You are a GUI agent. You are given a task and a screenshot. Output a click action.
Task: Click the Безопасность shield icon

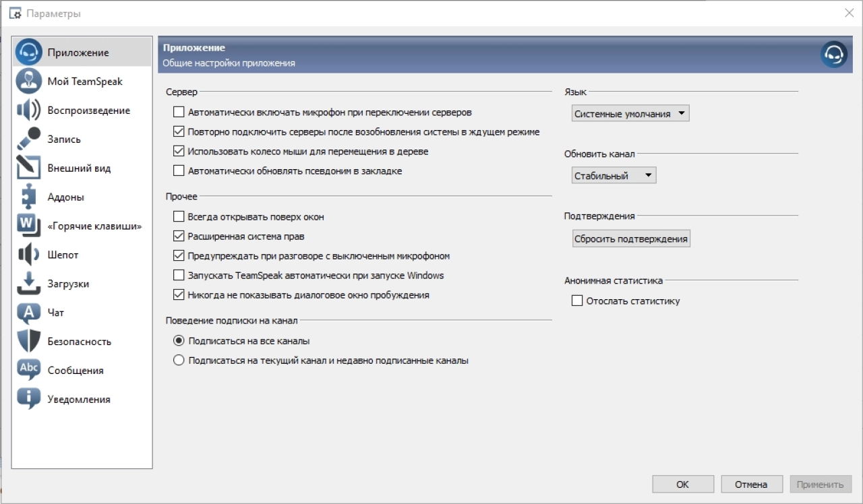click(x=29, y=341)
